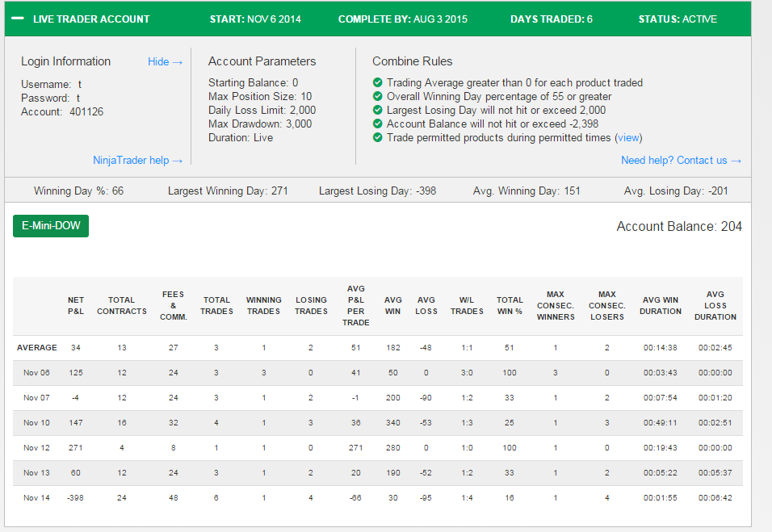This screenshot has height=532, width=772.
Task: Click Need help? Contact us link
Action: 681,161
